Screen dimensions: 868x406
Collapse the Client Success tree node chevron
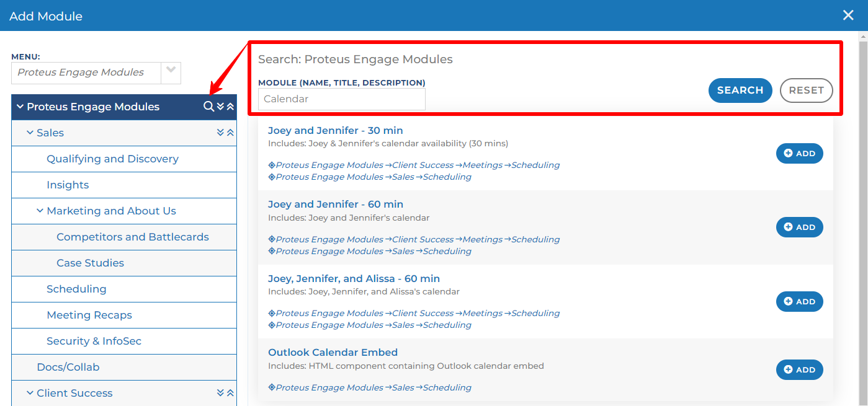click(x=30, y=393)
